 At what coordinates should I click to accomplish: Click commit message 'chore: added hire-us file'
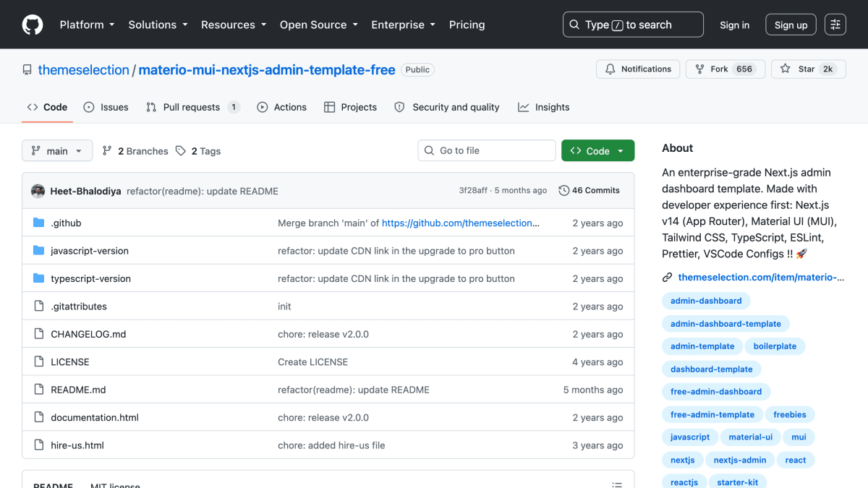point(331,445)
